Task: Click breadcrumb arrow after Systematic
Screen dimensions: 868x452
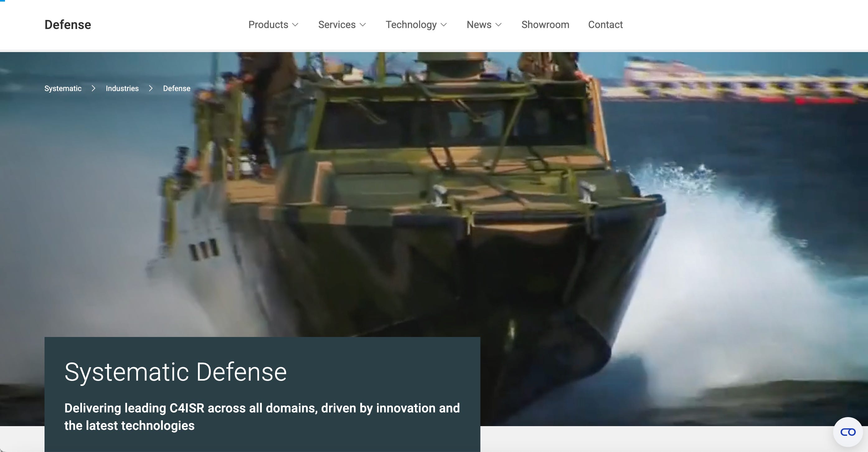Action: [x=94, y=89]
